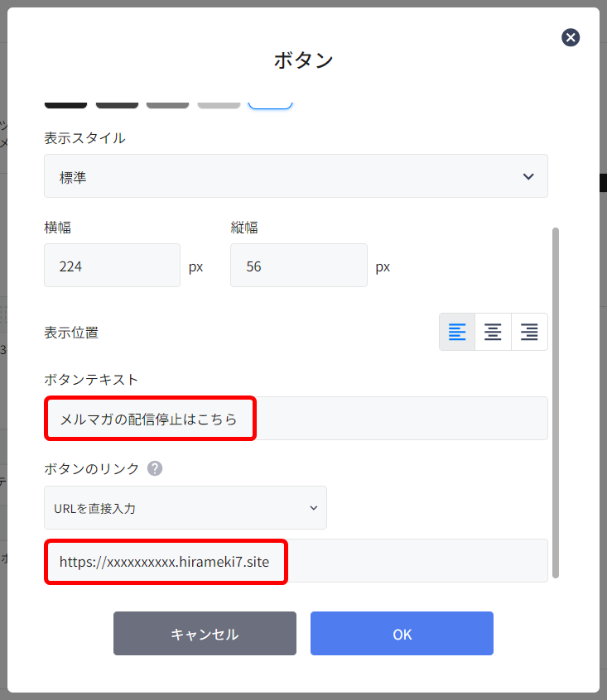Set button position to center align
607x700 pixels.
click(493, 333)
